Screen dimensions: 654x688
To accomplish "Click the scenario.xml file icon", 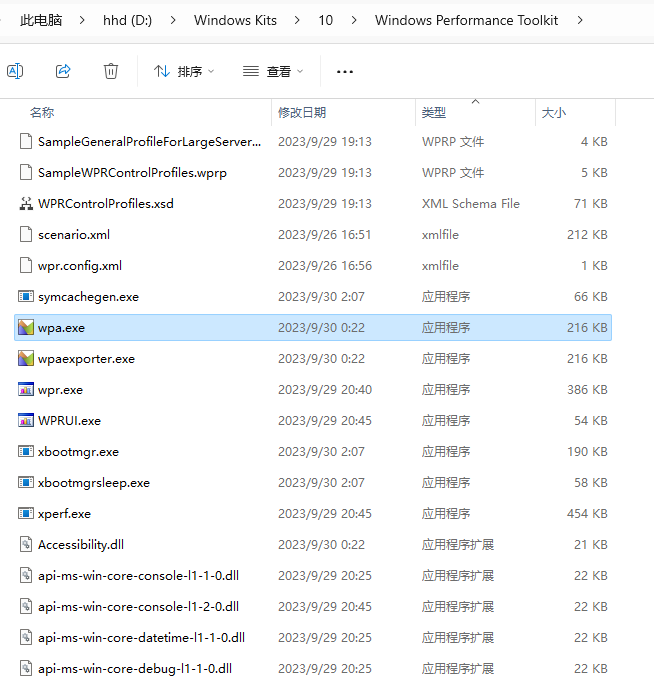I will click(26, 234).
